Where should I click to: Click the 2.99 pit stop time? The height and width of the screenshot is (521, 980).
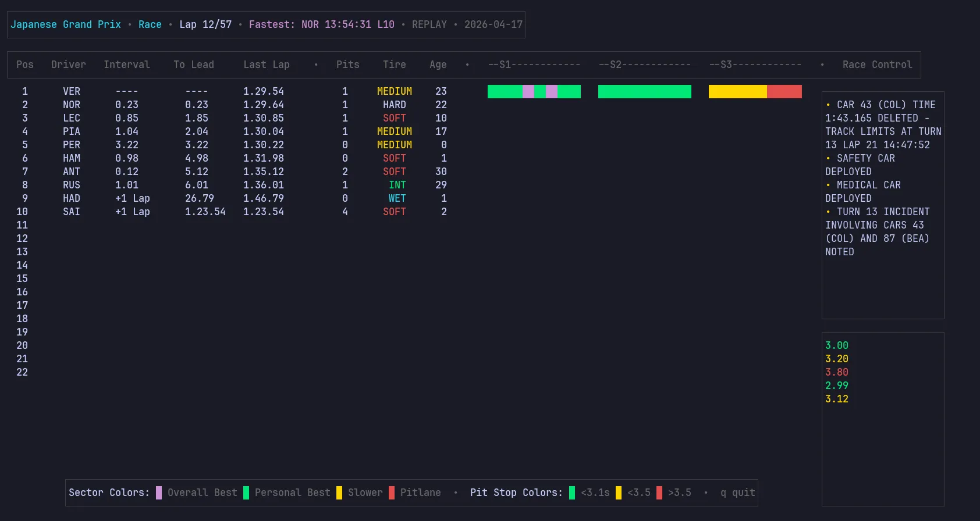837,386
